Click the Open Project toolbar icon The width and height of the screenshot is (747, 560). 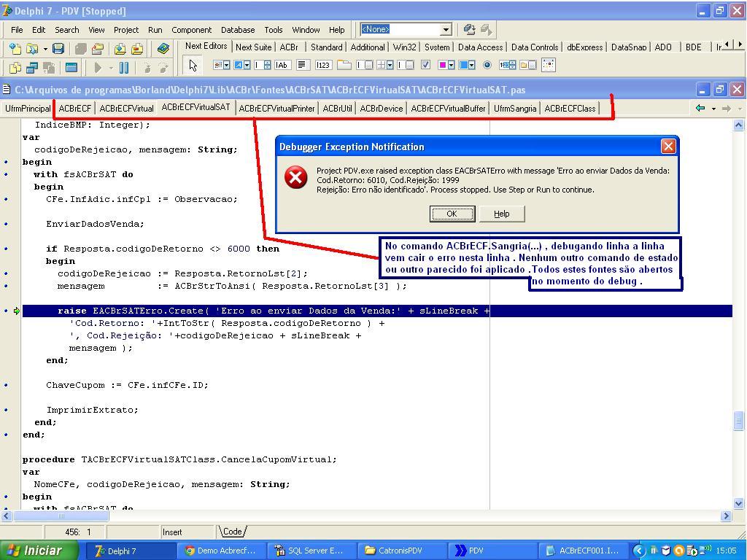[x=98, y=48]
